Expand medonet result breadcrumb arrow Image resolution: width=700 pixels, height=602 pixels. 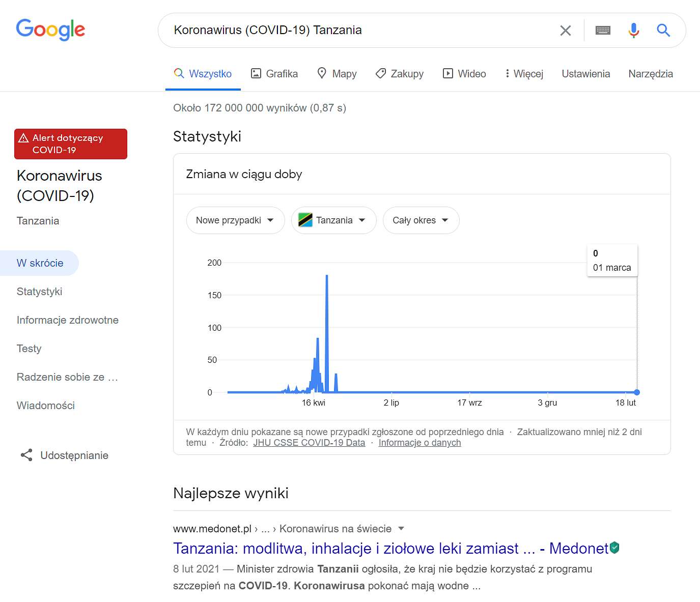click(401, 529)
